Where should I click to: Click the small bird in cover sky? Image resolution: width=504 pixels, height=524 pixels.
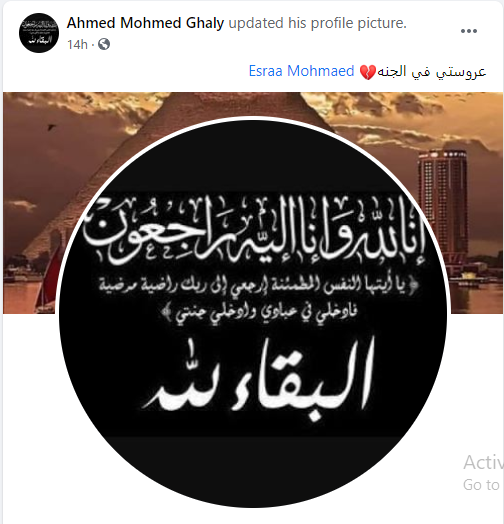(x=51, y=127)
